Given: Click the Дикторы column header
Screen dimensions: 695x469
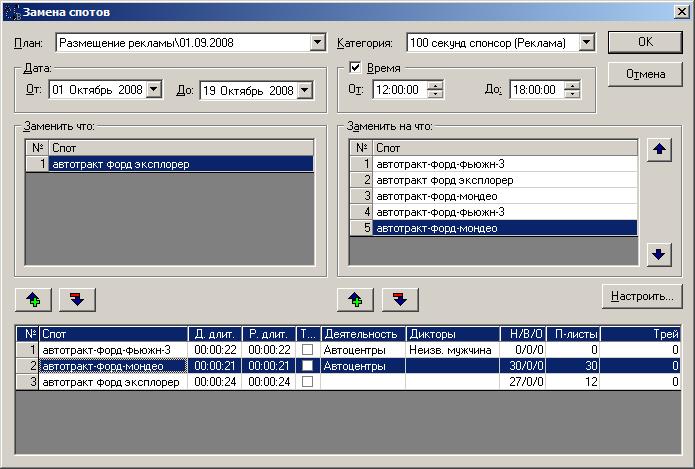Looking at the screenshot, I should point(453,334).
